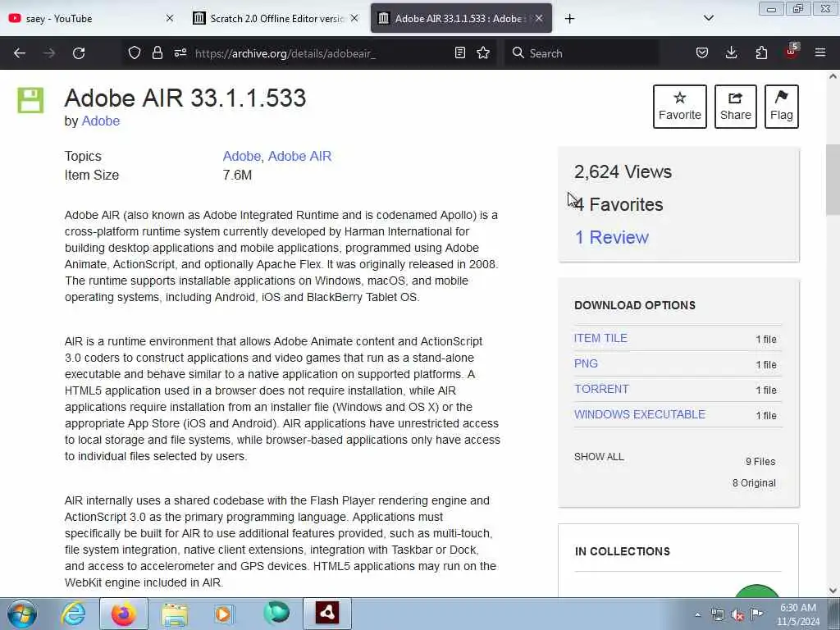Open the Firefox hamburger menu
This screenshot has height=630, width=840.
pyautogui.click(x=820, y=52)
